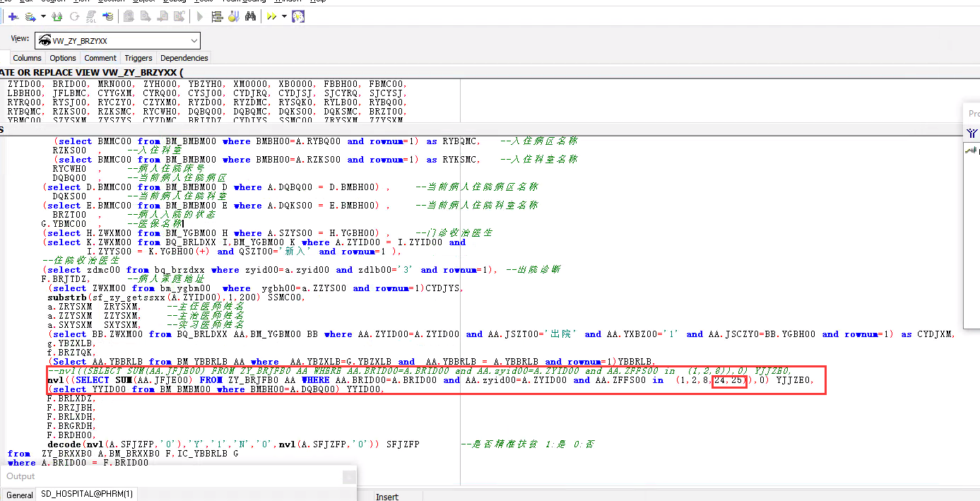Click the binoculars find icon
The image size is (980, 501).
click(x=250, y=16)
